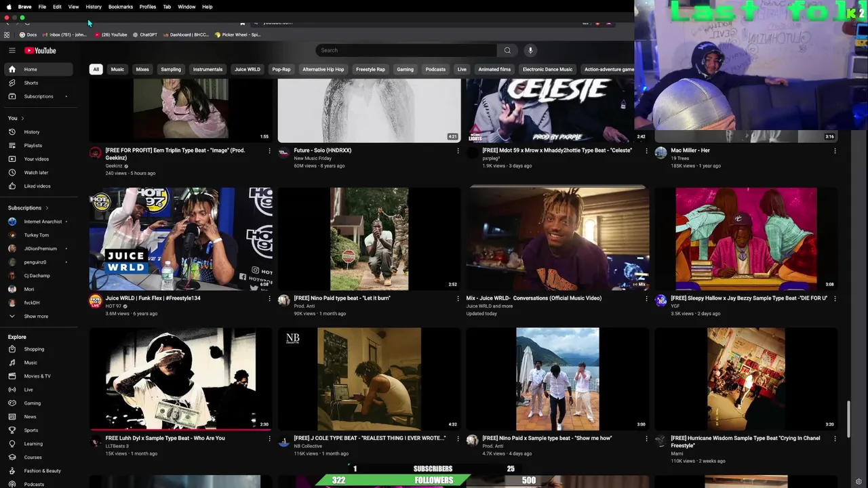Screen dimensions: 868x488
Task: Open Cj Dachamp subscription channel
Action: coord(38,276)
